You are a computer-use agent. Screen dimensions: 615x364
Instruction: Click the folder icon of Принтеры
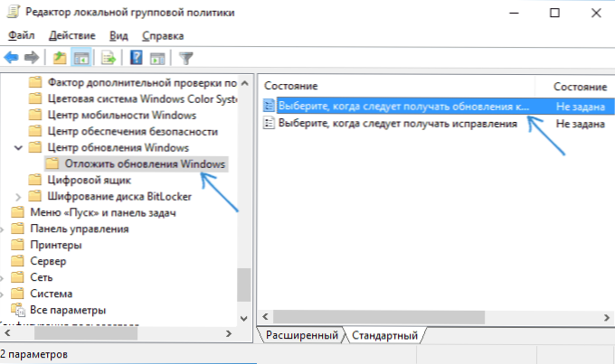click(x=17, y=245)
